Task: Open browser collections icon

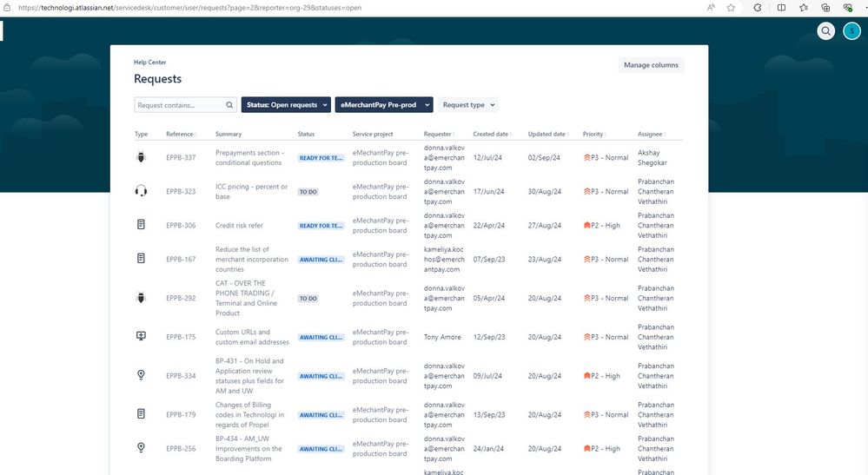Action: coord(825,8)
